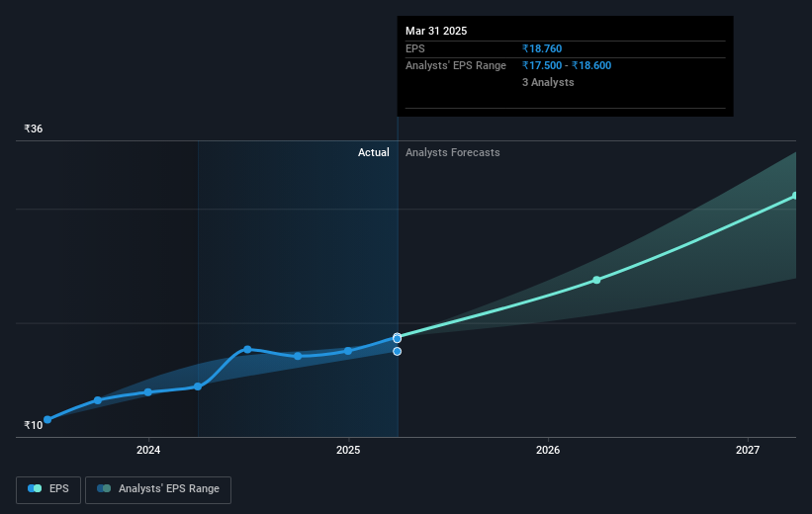Viewport: 812px width, 514px height.
Task: Click the 3 Analysts text in tooltip
Action: [548, 82]
